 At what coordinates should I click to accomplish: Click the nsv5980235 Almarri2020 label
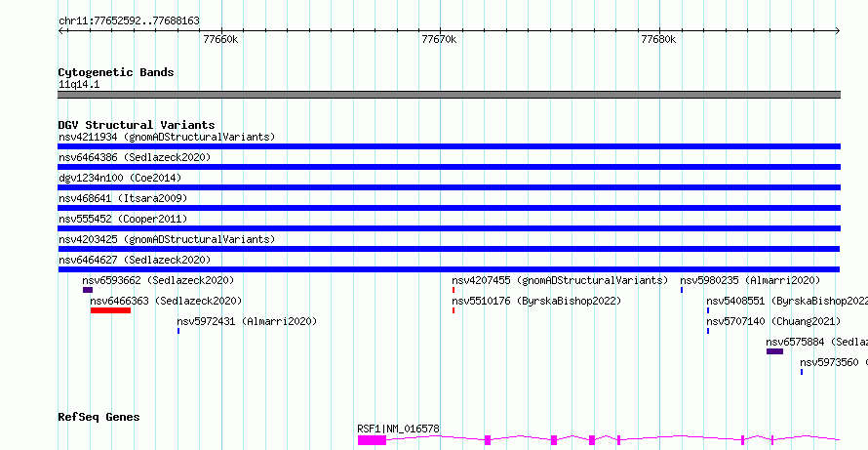pyautogui.click(x=750, y=280)
